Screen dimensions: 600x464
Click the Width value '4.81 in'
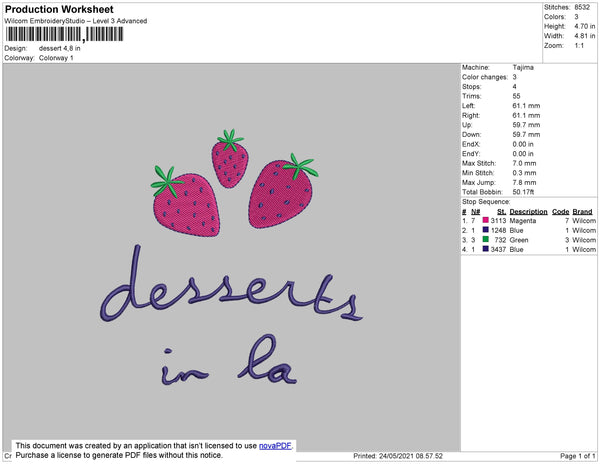coord(585,36)
